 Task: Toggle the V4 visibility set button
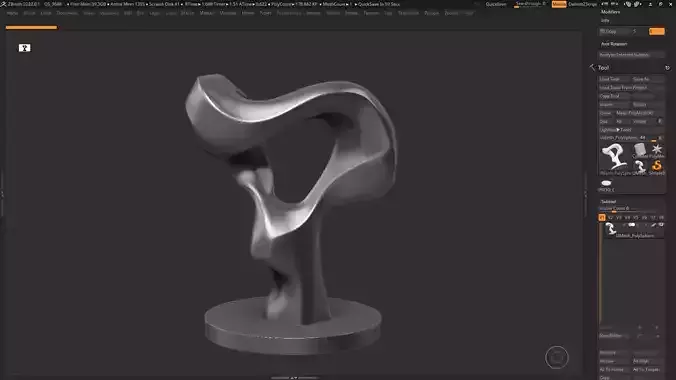(627, 218)
